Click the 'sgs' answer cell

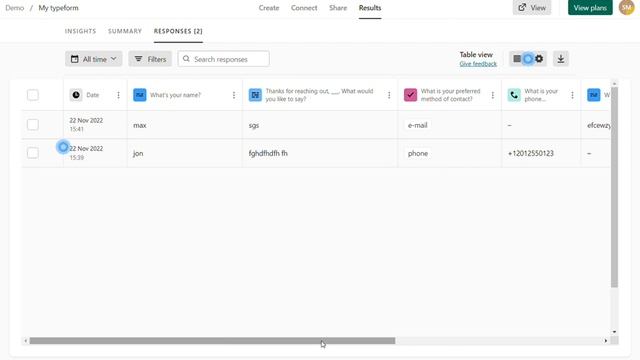tap(254, 125)
